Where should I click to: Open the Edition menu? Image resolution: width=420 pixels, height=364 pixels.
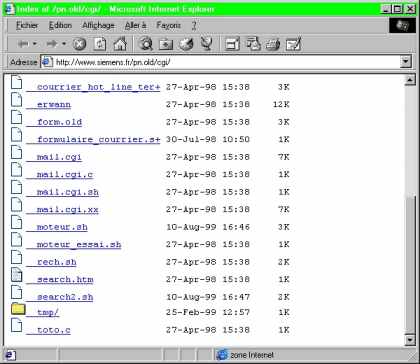pyautogui.click(x=60, y=25)
